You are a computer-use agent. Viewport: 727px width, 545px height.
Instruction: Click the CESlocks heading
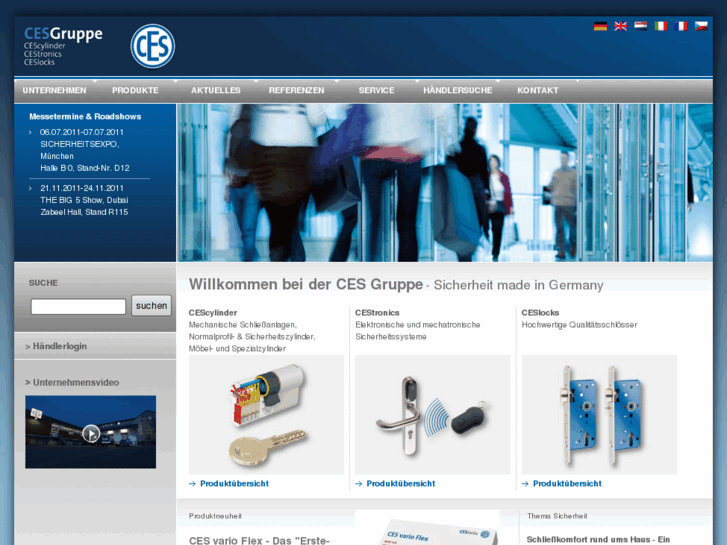(540, 313)
